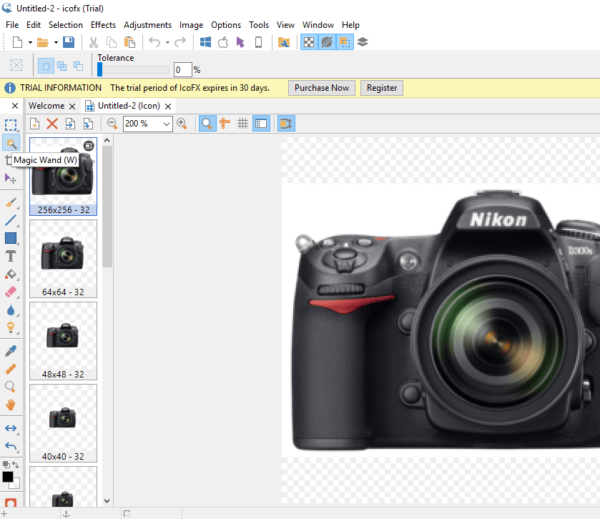Delete image with the red X button
Viewport: 600px width, 519px height.
coord(52,124)
